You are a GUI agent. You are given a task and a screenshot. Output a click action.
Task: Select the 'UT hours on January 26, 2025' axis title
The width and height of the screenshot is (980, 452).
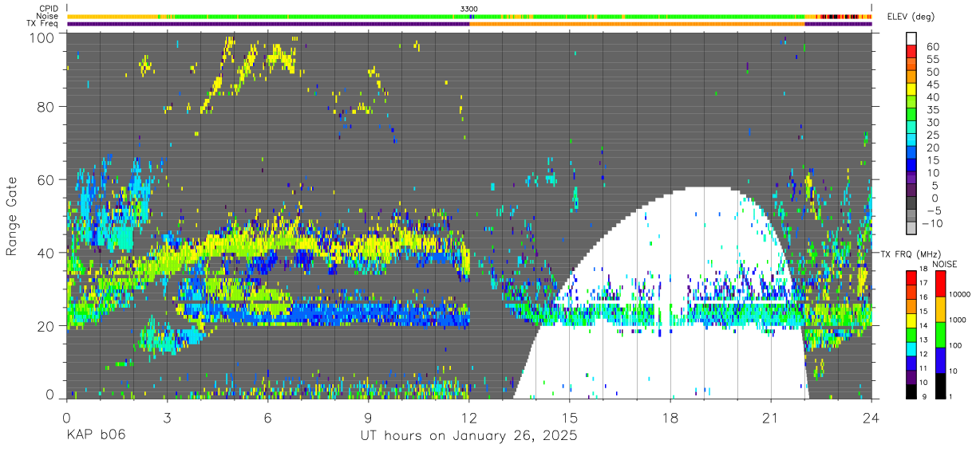(x=468, y=437)
